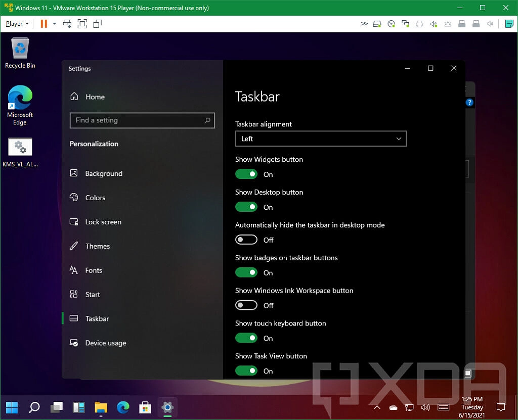
Task: Open File Explorer from the taskbar
Action: pyautogui.click(x=101, y=407)
